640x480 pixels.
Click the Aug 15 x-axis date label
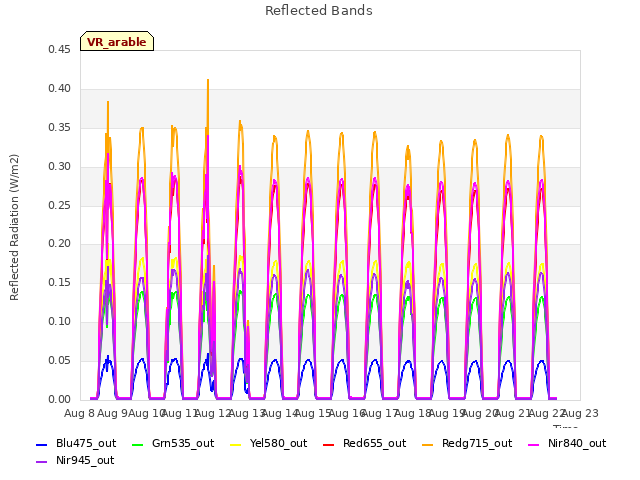point(313,413)
